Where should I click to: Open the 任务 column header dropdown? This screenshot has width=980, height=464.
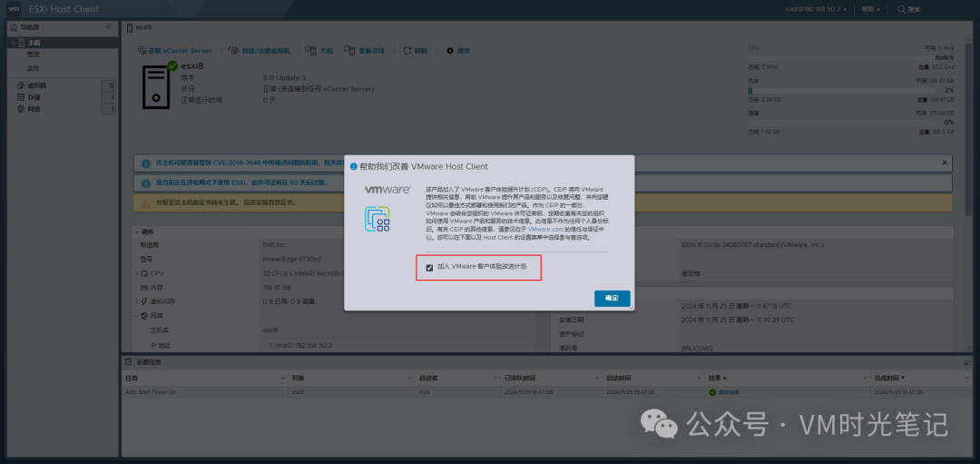coord(282,379)
